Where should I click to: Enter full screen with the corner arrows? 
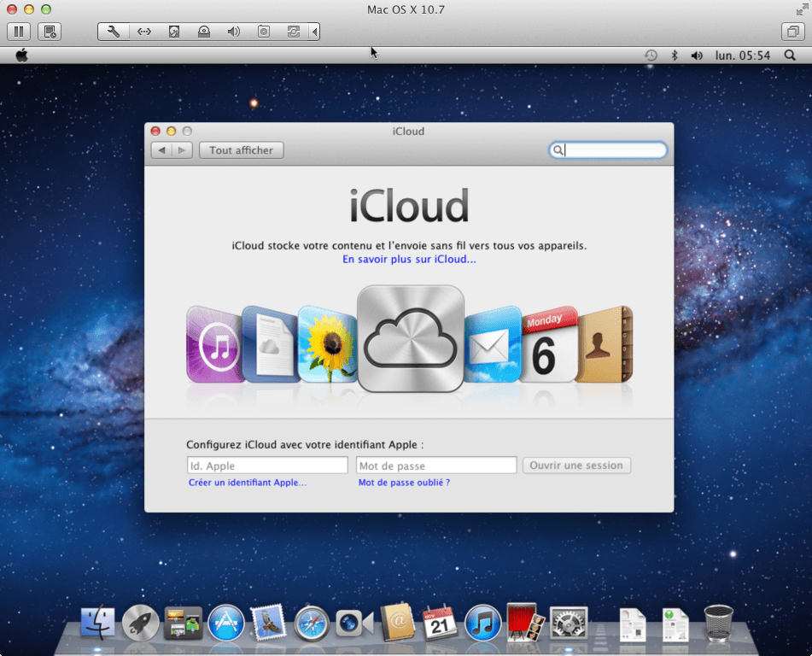pos(802,10)
